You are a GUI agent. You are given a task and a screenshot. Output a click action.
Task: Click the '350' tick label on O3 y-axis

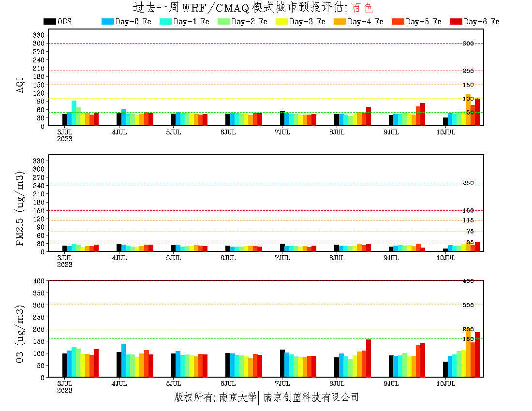coord(39,293)
